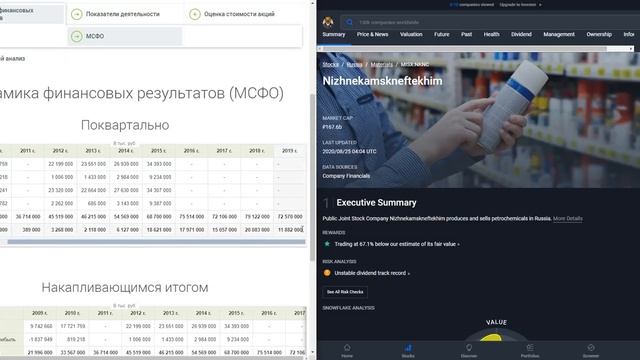Click the Nizhnekamskneftekhim company title

[x=382, y=81]
